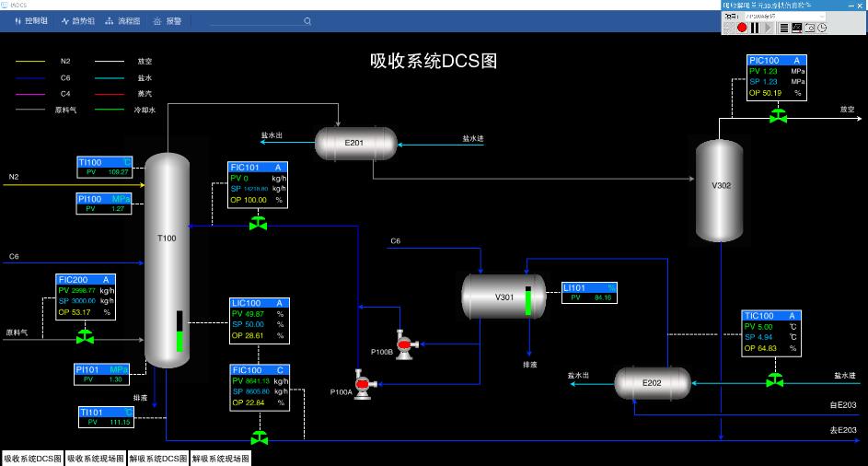This screenshot has height=466, width=868.
Task: Select the FIC100 bottom outlet valve
Action: (259, 436)
